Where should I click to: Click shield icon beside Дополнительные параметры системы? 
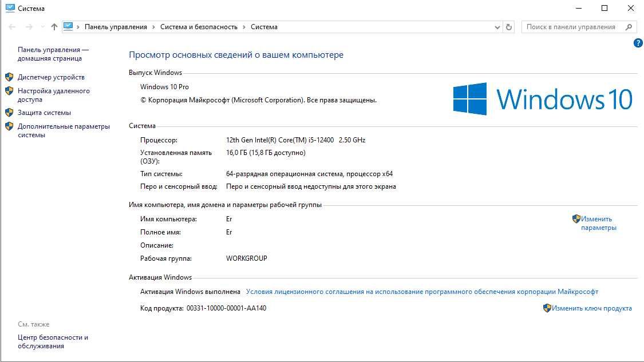pyautogui.click(x=9, y=126)
